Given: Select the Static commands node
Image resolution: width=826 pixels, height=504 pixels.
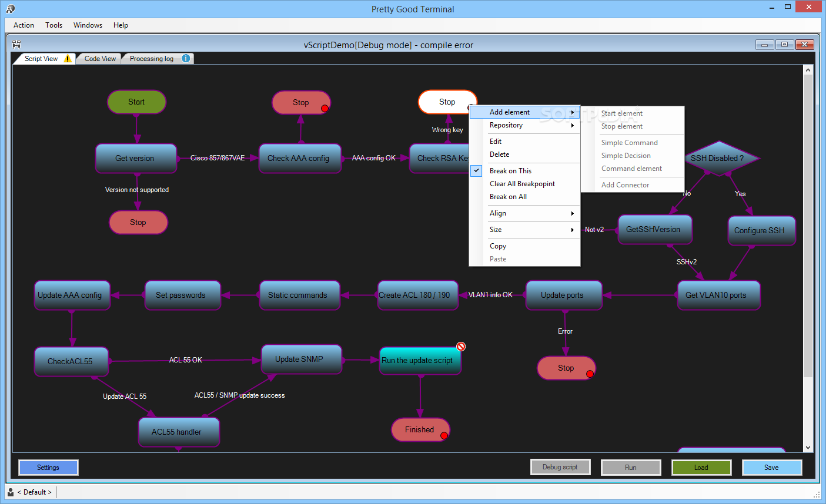Looking at the screenshot, I should click(x=300, y=295).
